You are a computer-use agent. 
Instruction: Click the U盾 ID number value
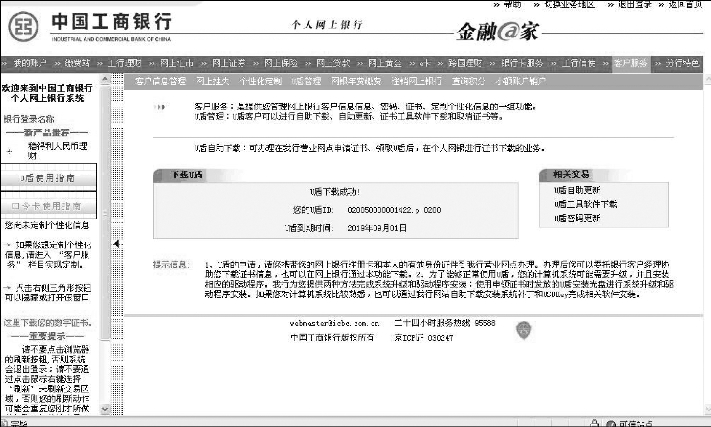(x=394, y=210)
